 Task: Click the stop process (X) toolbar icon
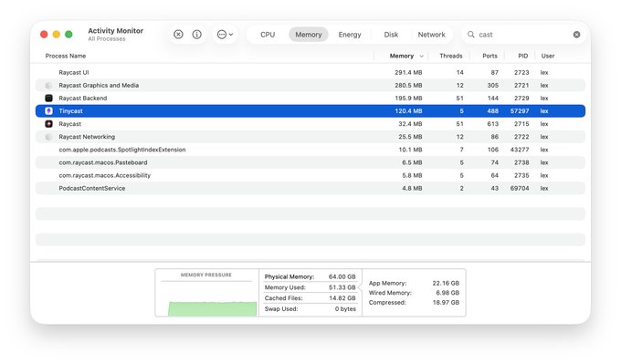pyautogui.click(x=178, y=35)
